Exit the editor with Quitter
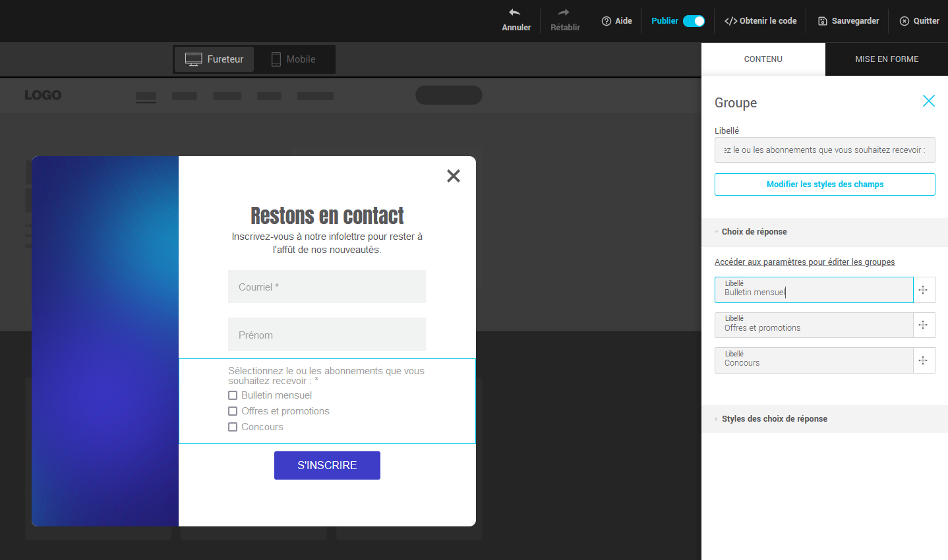The width and height of the screenshot is (948, 560). click(919, 21)
